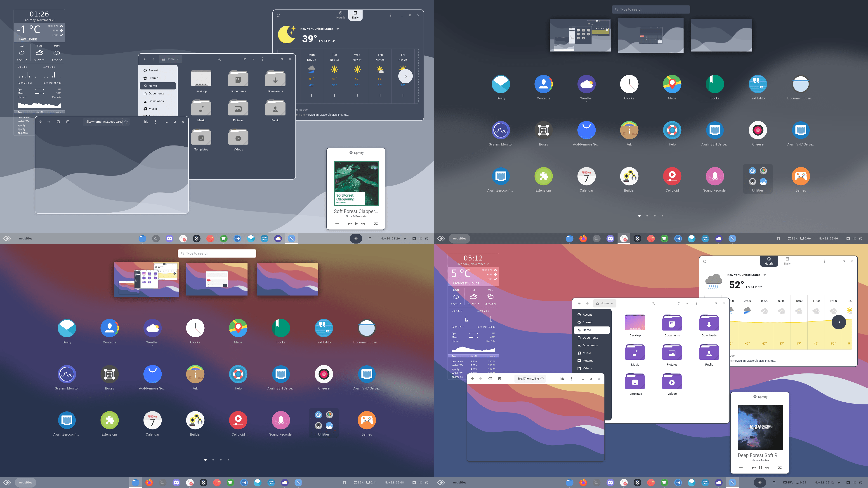Open the Activities overview from the top bar

pyautogui.click(x=25, y=238)
